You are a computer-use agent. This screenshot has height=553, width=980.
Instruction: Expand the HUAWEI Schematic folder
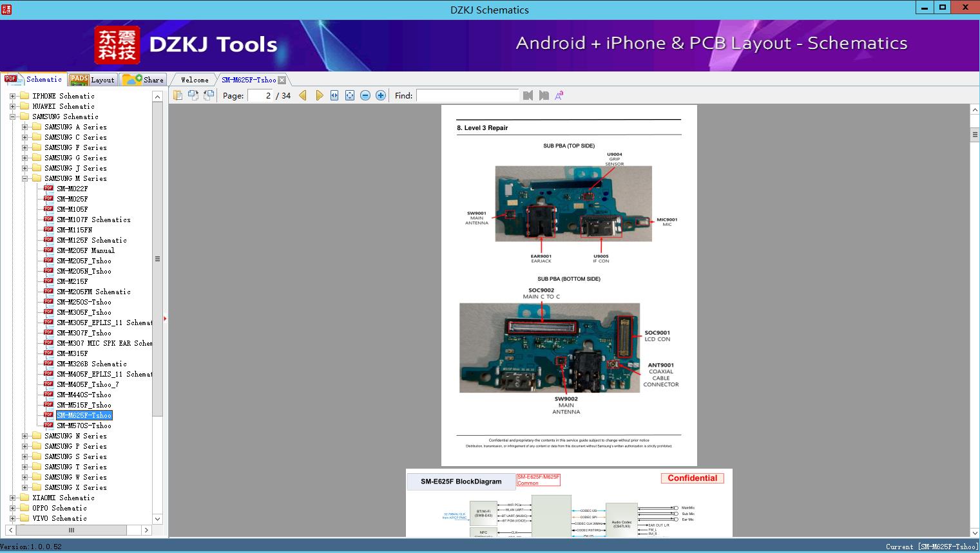coord(12,106)
